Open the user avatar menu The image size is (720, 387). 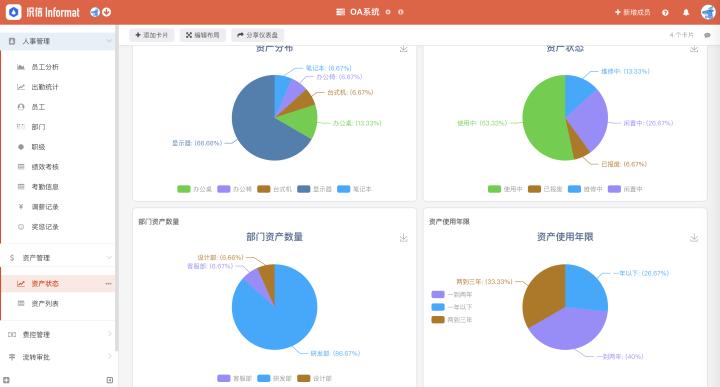pos(708,12)
